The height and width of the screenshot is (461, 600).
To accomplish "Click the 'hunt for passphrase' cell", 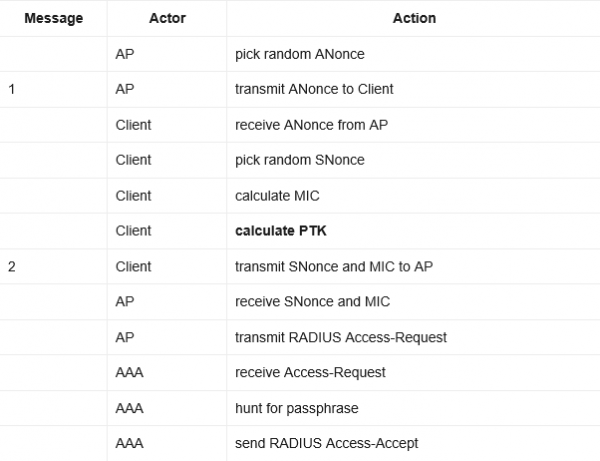I will coord(413,408).
